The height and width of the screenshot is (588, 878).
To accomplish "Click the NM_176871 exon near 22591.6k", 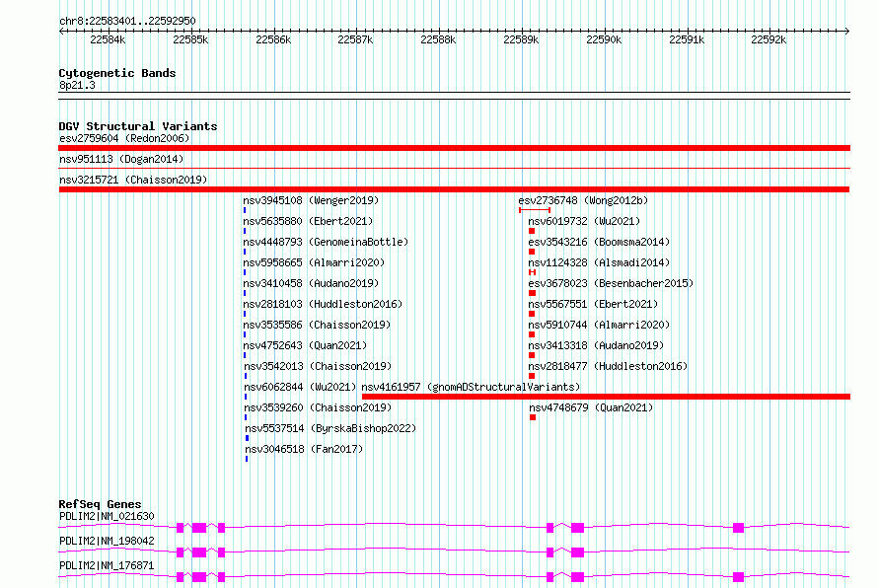I will click(739, 577).
